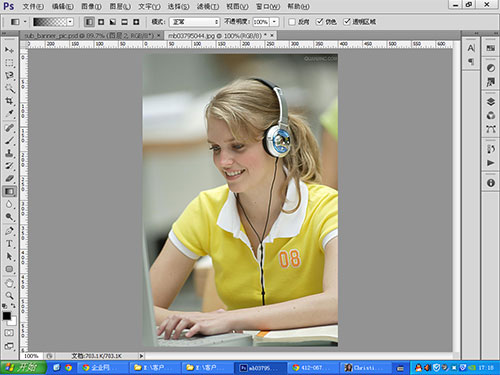The height and width of the screenshot is (375, 500).
Task: Select the Brush tool
Action: [9, 140]
